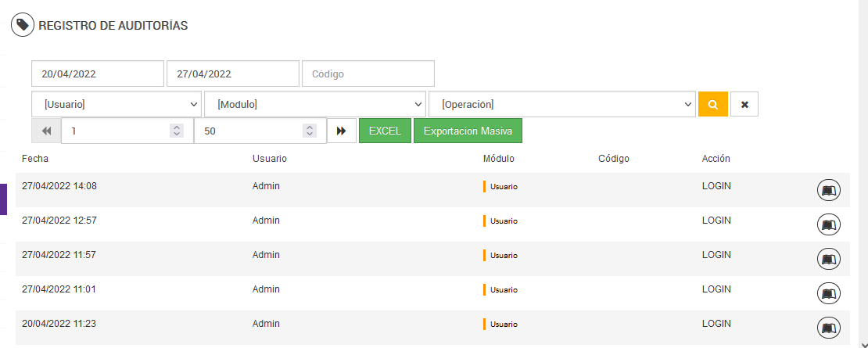This screenshot has height=348, width=868.
Task: Open details book icon for 12:57 entry
Action: click(x=828, y=224)
